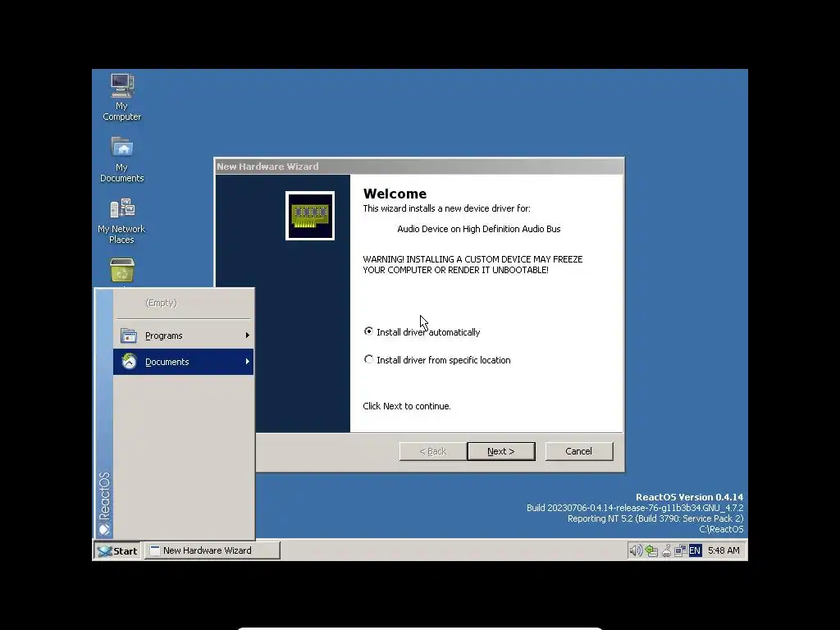
Task: Select the Recycle Bin desktop icon
Action: pos(122,271)
